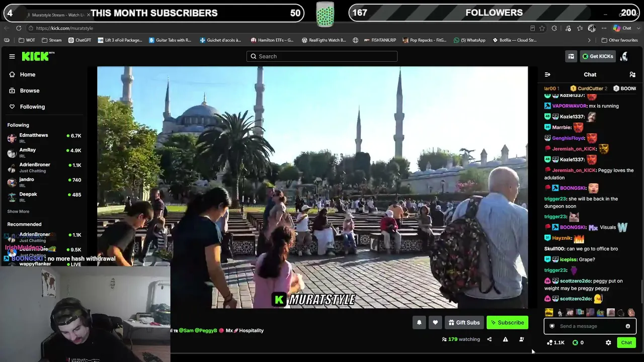Click the green Subscribe button
Image resolution: width=644 pixels, height=362 pixels.
pyautogui.click(x=507, y=323)
